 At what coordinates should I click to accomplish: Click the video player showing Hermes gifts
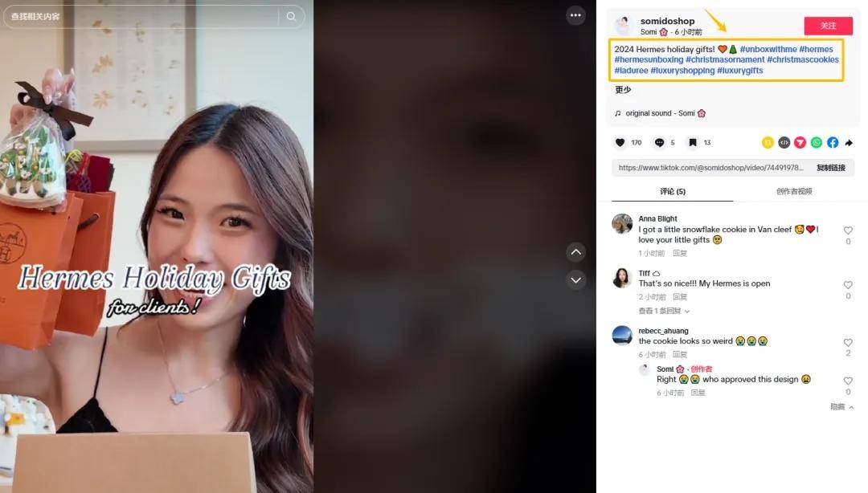[157, 246]
